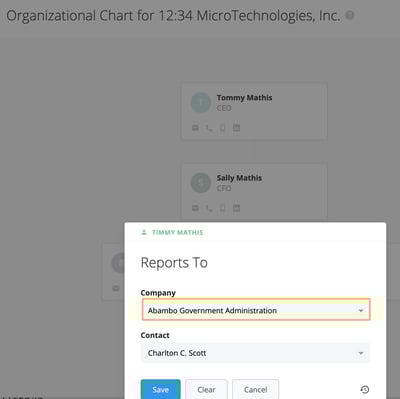The image size is (400, 399).
Task: Click mobile icon on Tommy Mathis card
Action: [223, 128]
